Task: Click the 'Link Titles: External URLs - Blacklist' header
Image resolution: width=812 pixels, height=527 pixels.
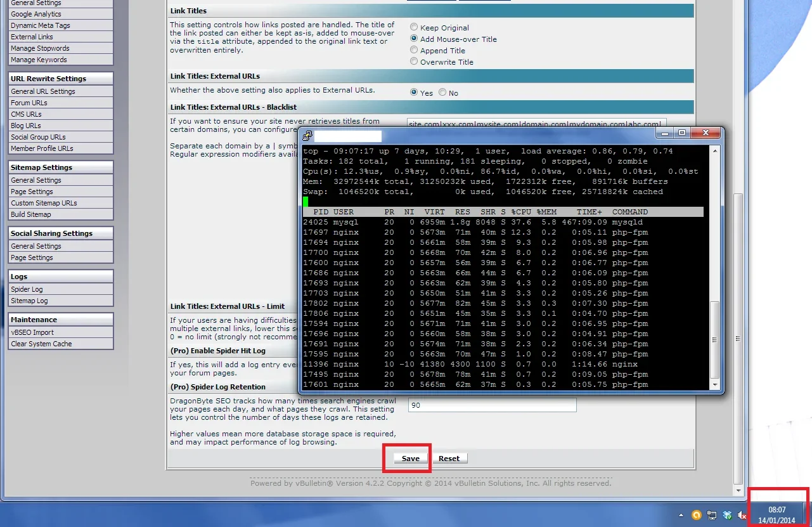Action: click(233, 107)
